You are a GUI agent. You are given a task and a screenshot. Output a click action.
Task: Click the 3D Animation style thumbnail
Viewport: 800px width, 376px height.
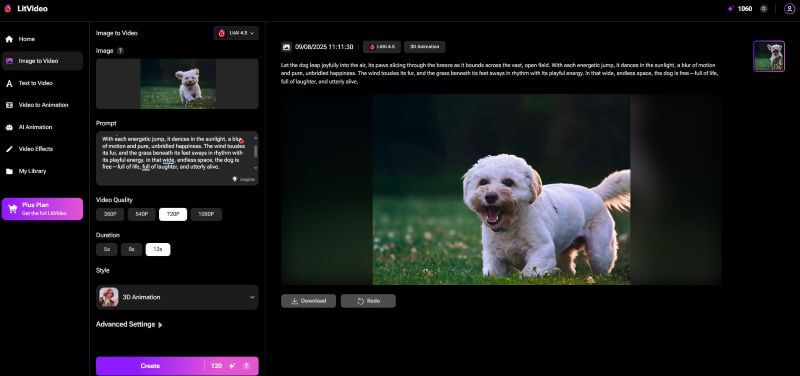click(x=109, y=297)
